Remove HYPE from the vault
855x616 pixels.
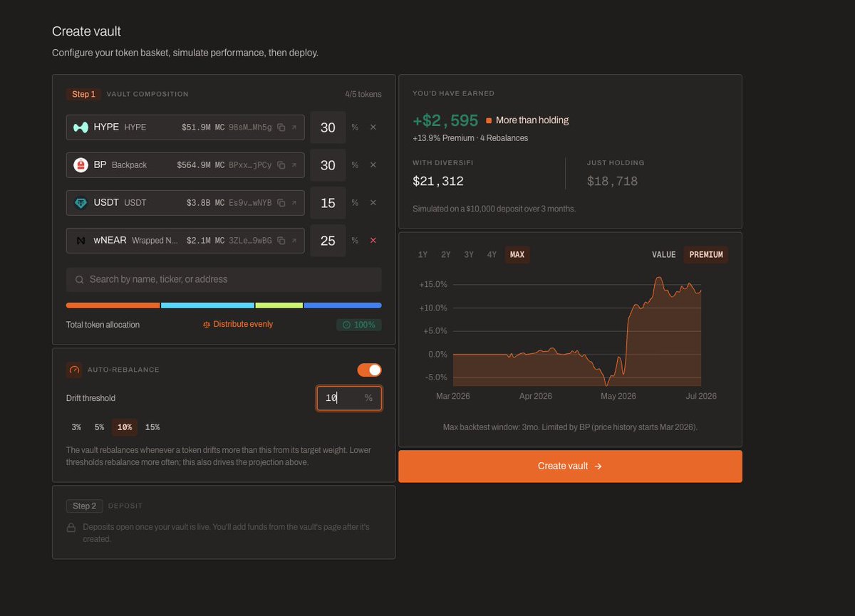tap(373, 127)
